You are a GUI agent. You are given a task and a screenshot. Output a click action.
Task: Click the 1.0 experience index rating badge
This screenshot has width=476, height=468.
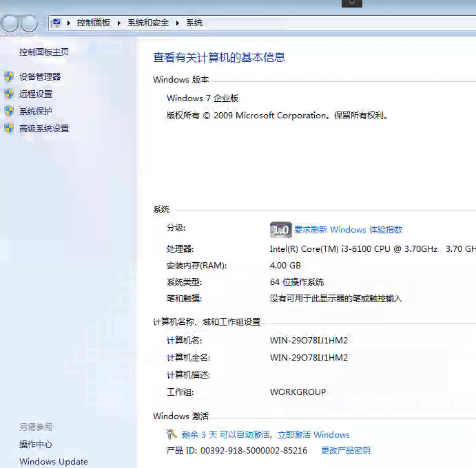point(281,230)
